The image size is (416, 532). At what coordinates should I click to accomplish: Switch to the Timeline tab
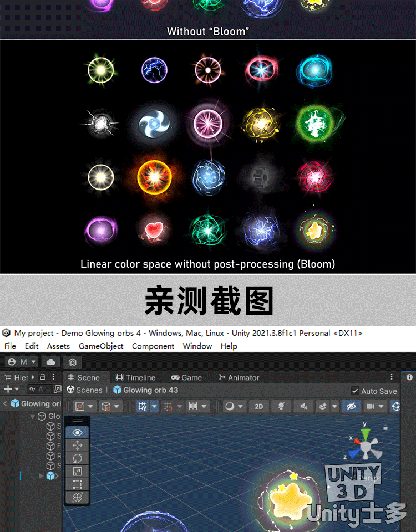click(135, 377)
